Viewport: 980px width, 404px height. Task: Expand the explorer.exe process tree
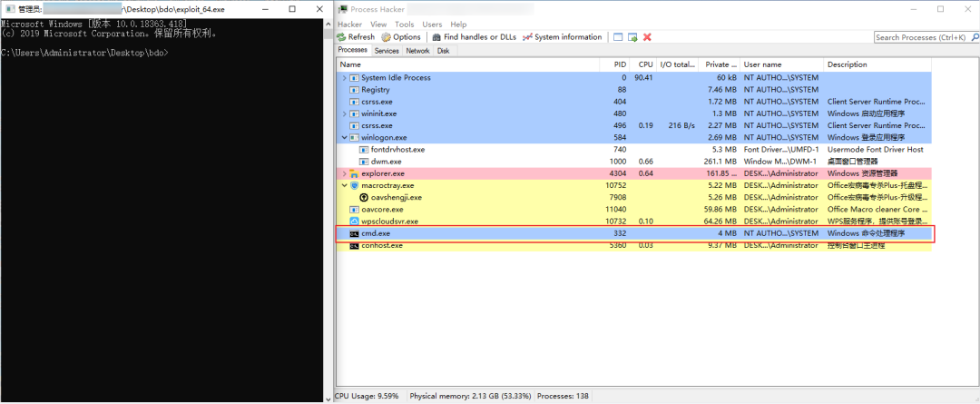(x=344, y=173)
